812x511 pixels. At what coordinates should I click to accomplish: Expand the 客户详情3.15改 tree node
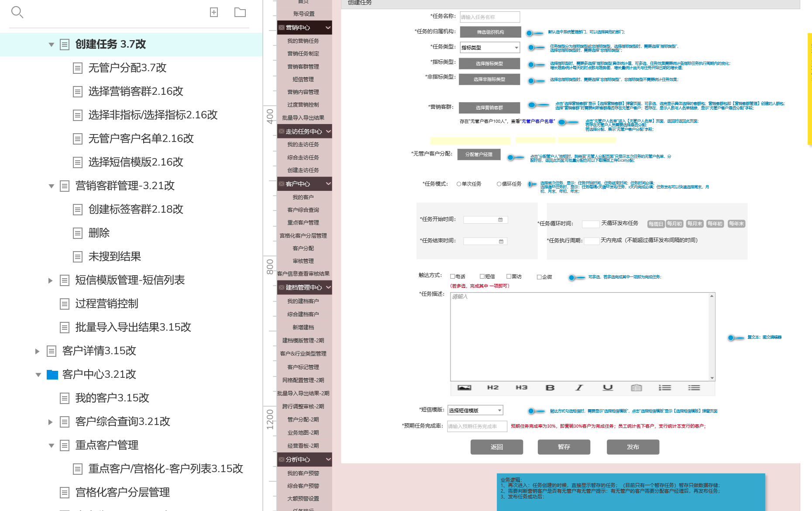[x=38, y=351]
